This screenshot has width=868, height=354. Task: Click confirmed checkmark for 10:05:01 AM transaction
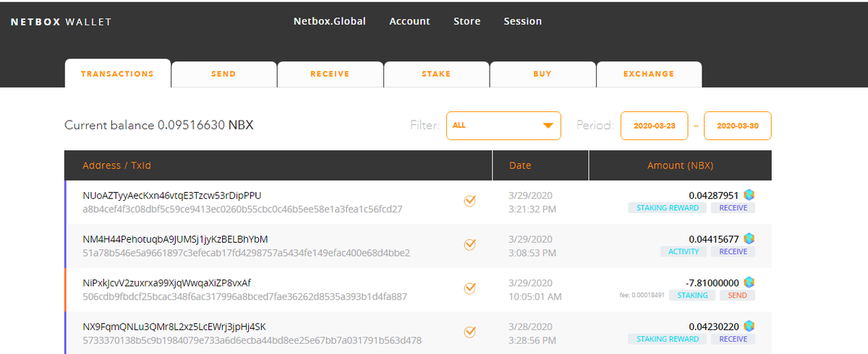point(469,289)
